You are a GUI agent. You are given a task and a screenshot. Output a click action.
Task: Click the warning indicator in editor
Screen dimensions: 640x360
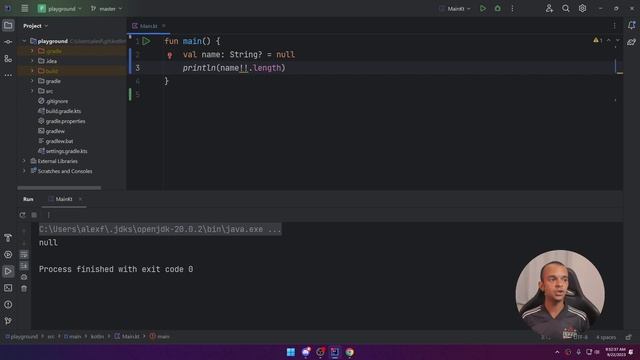click(x=598, y=40)
